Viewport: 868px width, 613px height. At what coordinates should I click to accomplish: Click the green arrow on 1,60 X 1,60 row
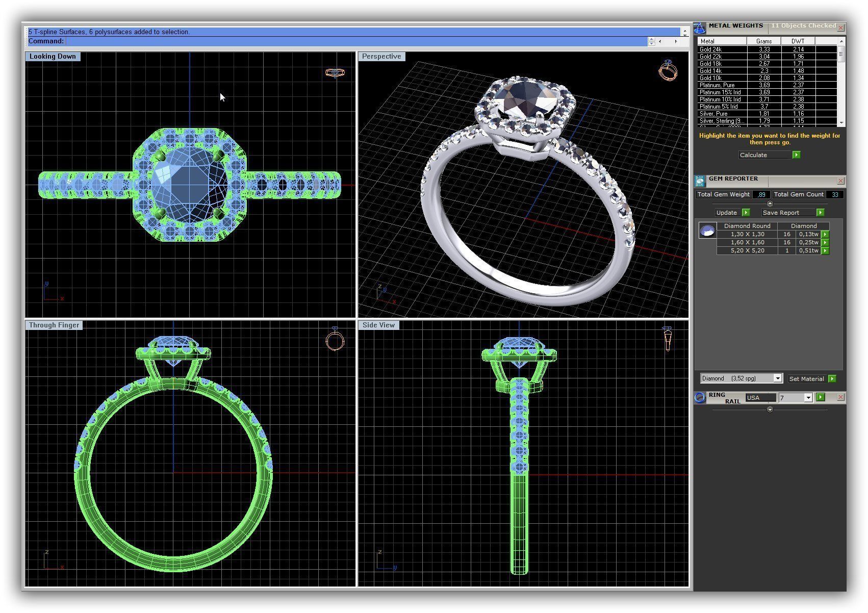[x=825, y=243]
